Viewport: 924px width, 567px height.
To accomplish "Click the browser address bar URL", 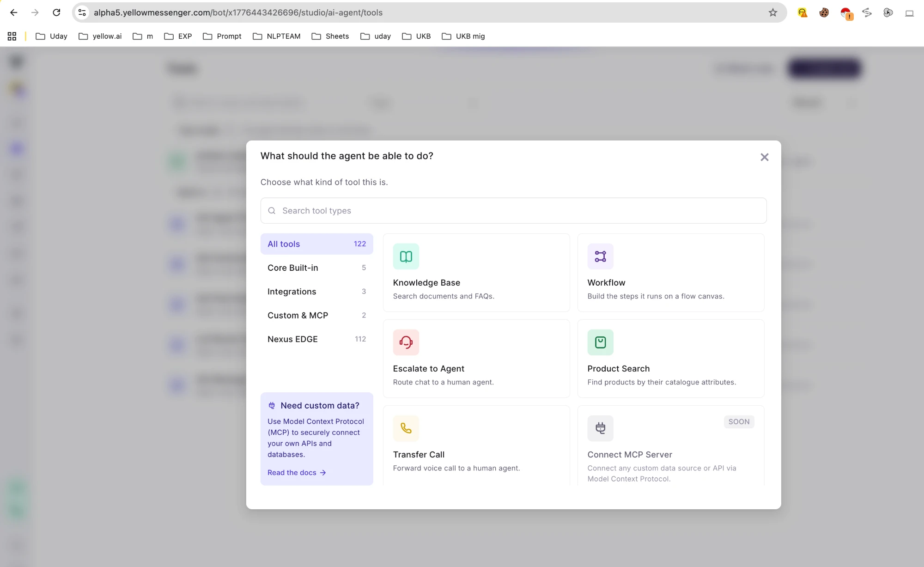I will (238, 12).
